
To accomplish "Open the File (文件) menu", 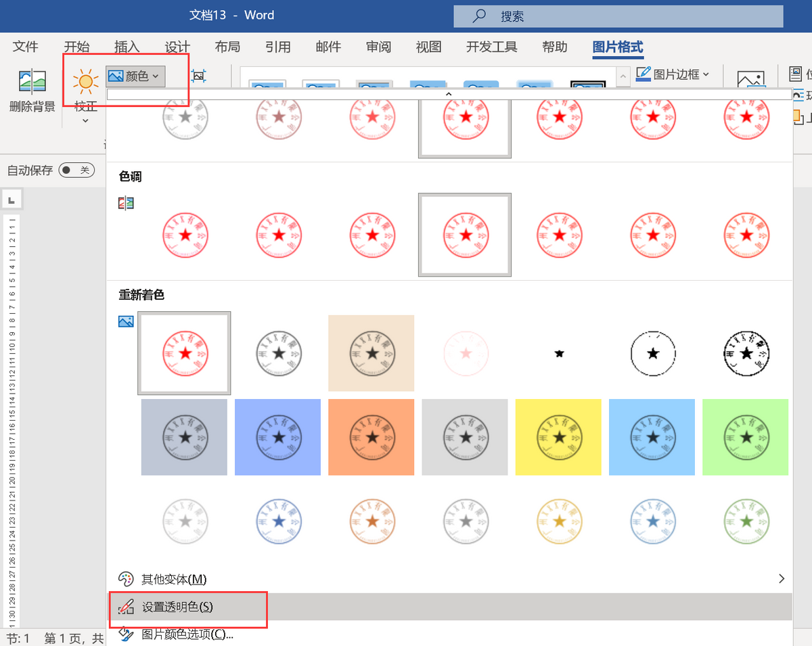I will pos(26,47).
